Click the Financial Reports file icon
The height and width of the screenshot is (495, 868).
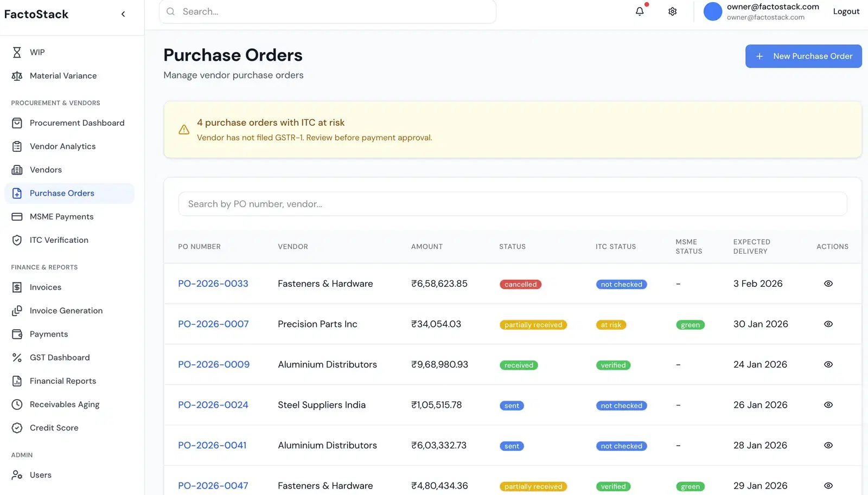17,381
